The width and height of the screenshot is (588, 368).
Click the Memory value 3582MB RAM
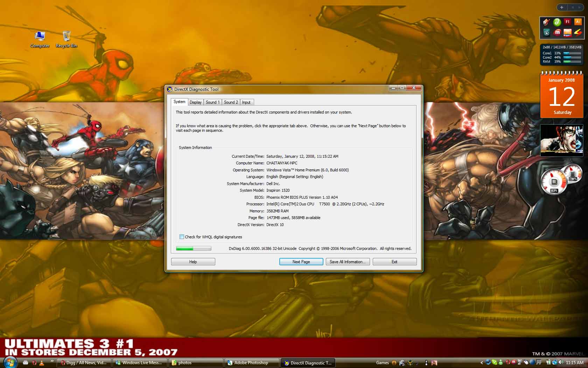pos(278,211)
